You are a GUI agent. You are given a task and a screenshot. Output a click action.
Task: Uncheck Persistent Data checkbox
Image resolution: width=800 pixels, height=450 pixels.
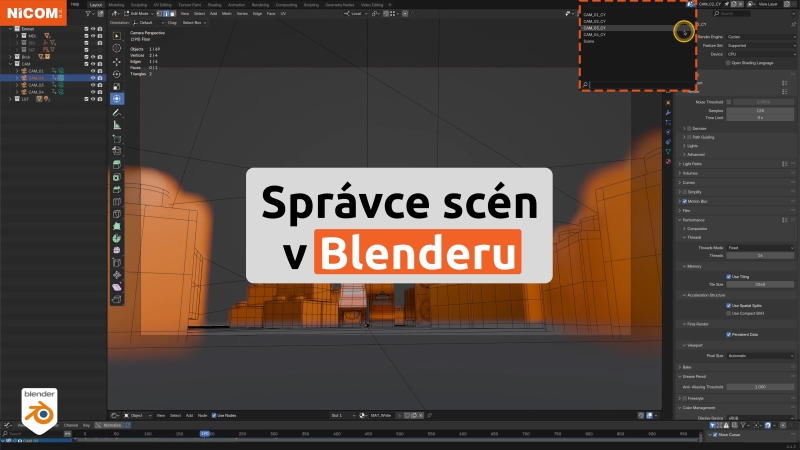point(729,334)
